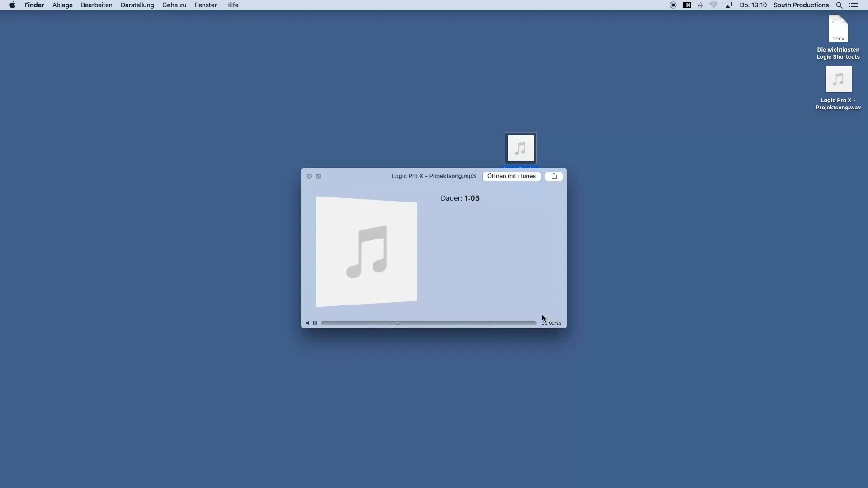Open the Bearbeiten menu

97,5
